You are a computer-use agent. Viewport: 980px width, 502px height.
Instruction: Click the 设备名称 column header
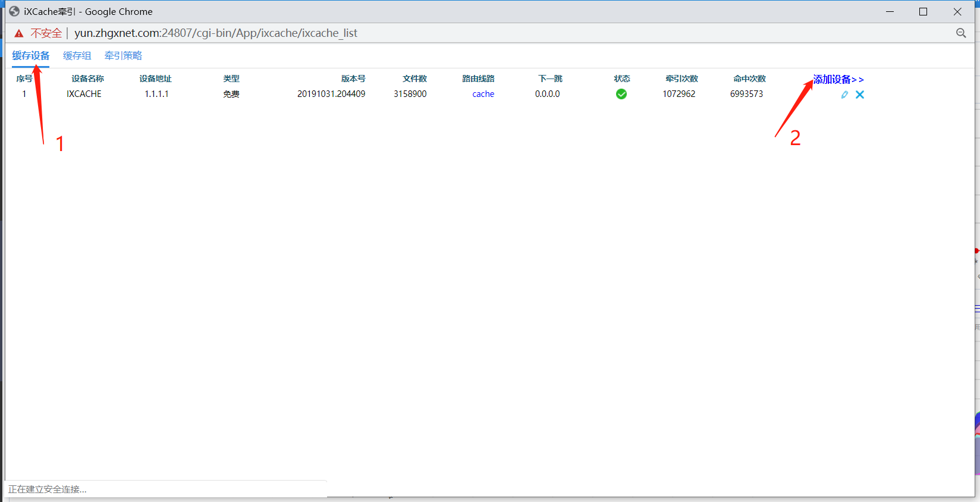pyautogui.click(x=87, y=79)
